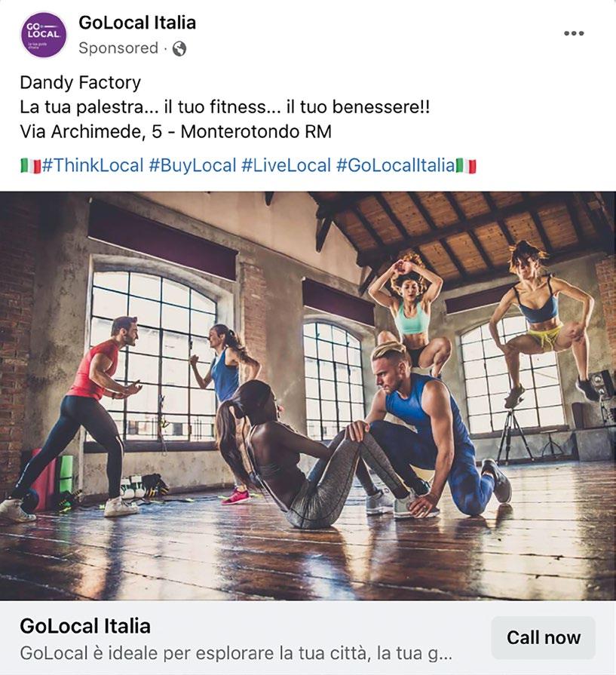Click the Call now button
This screenshot has width=616, height=675.
[x=544, y=637]
